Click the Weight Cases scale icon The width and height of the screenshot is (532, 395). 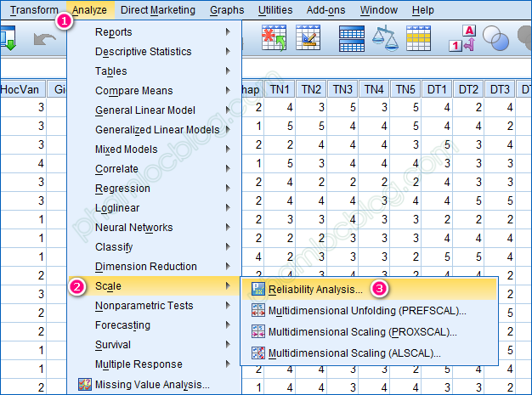[391, 37]
